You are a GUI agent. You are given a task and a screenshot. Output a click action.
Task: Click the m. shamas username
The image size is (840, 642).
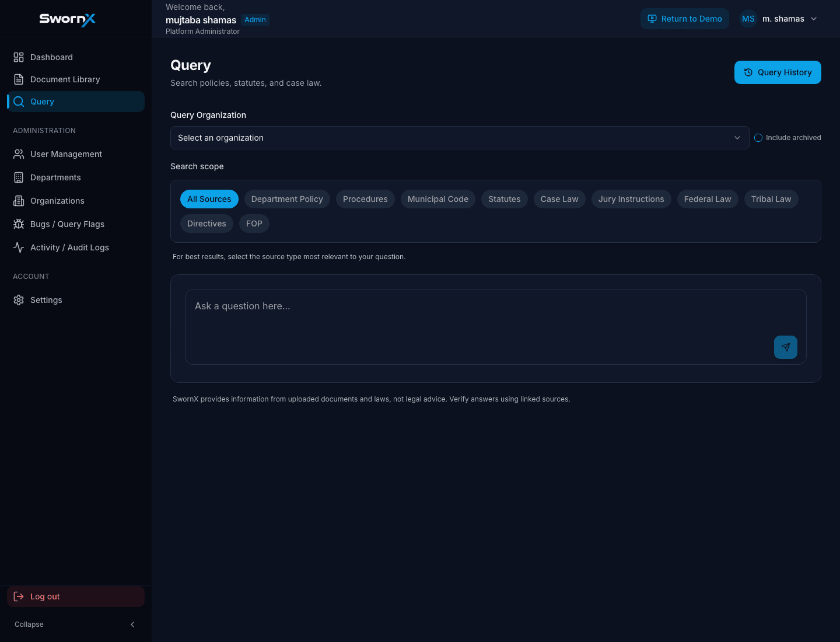pos(783,19)
